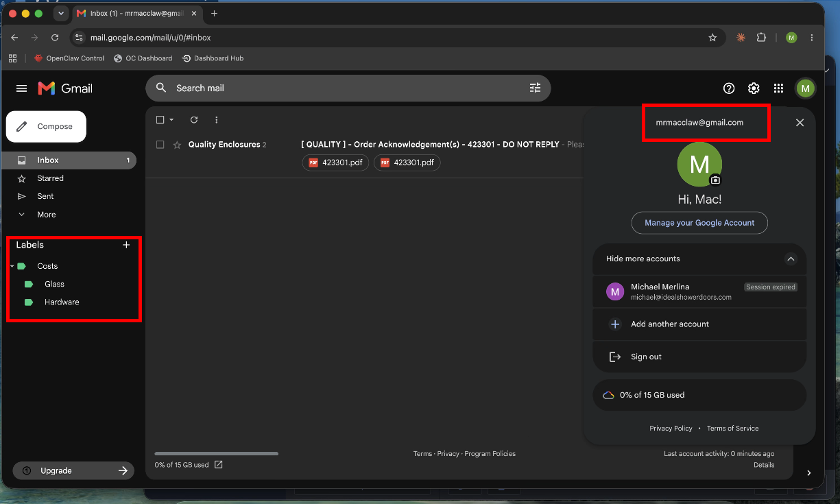Viewport: 840px width, 504px height.
Task: Open OpenClaw Control bookmark
Action: click(x=69, y=58)
